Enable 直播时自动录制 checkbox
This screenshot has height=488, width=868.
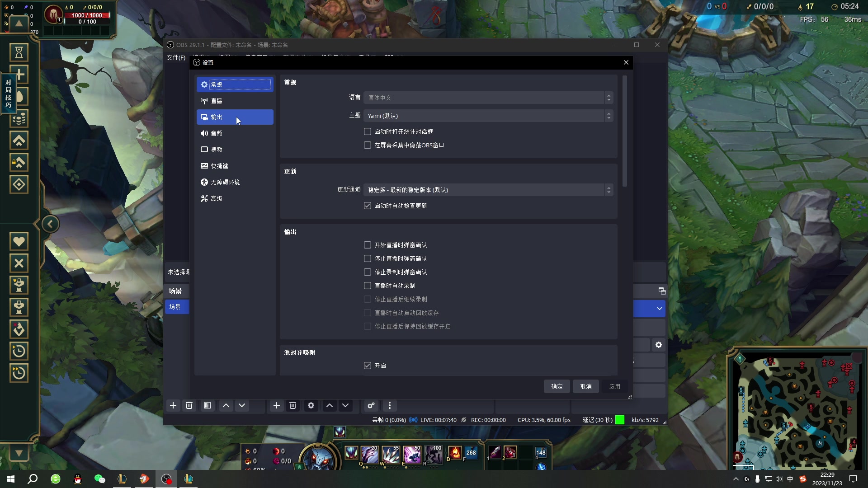(x=368, y=286)
